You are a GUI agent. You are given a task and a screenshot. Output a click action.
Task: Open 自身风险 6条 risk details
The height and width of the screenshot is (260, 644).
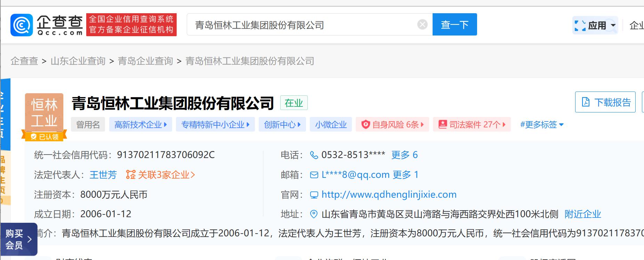point(392,125)
